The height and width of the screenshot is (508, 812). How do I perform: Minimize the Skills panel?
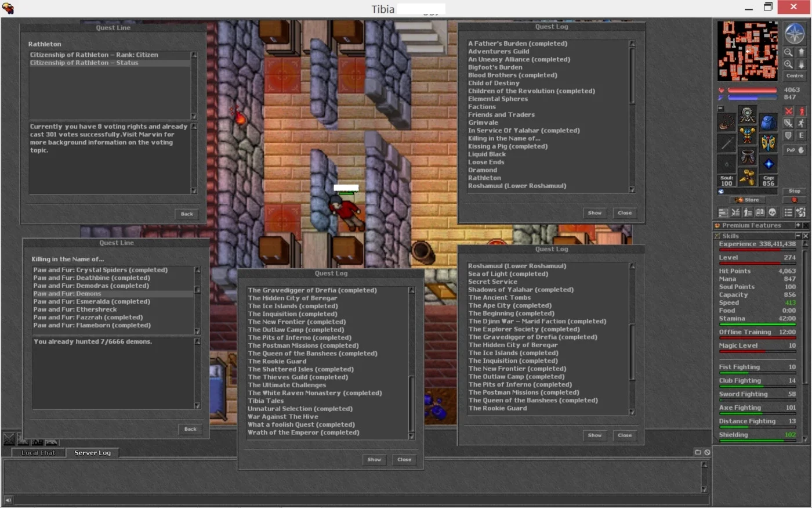click(798, 236)
